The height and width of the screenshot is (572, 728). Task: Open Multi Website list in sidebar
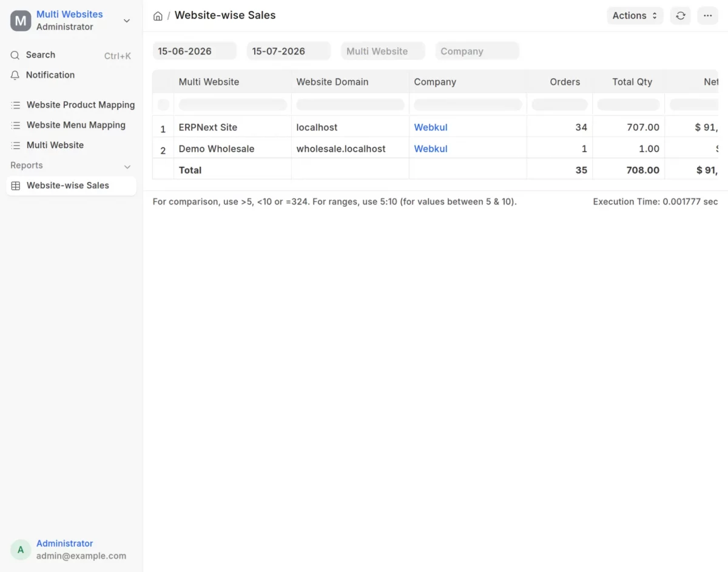click(x=72, y=145)
